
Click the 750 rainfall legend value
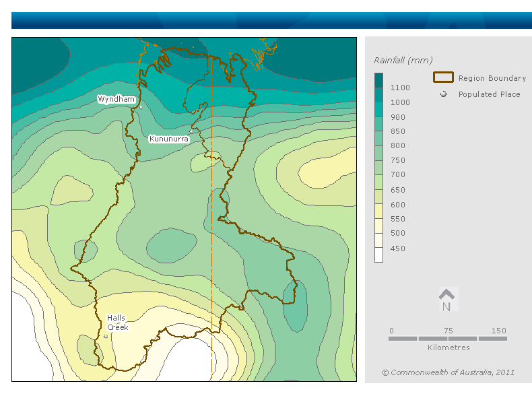coord(397,160)
